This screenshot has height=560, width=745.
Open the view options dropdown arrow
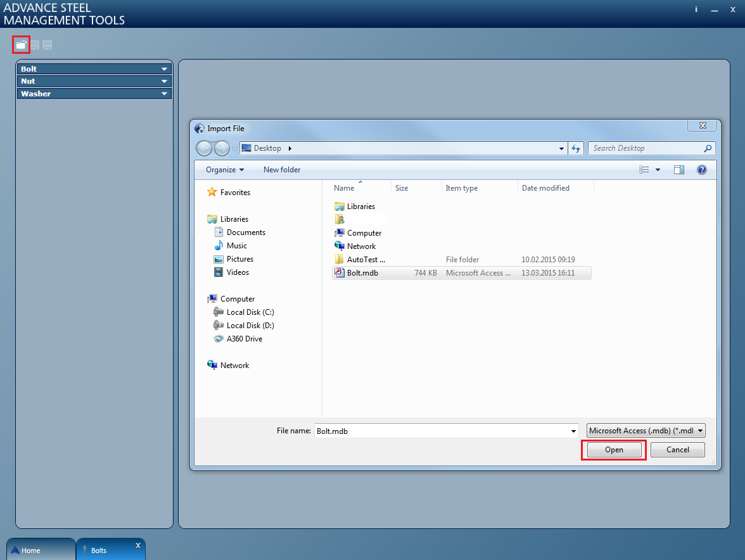pos(658,170)
